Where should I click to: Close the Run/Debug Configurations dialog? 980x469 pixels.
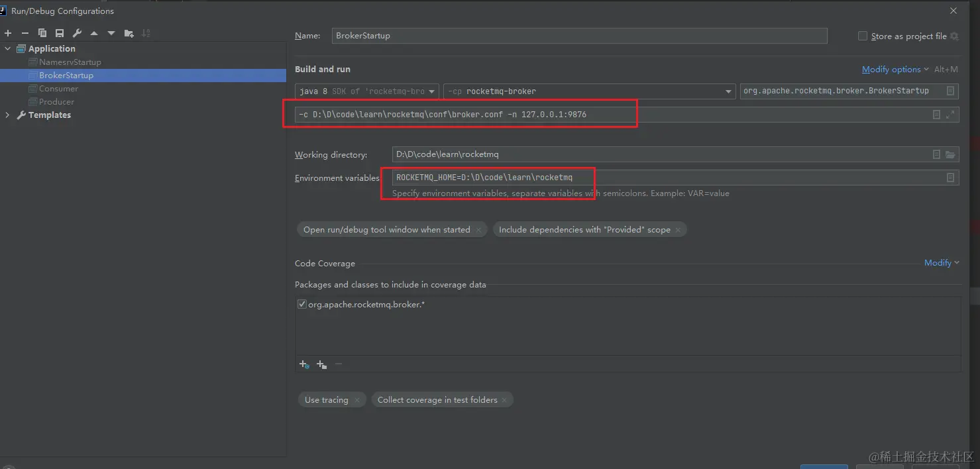point(953,11)
